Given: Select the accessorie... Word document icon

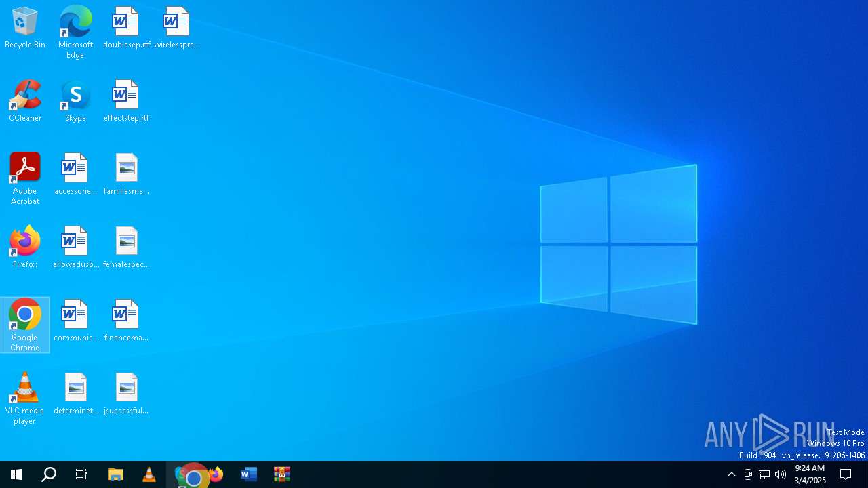Looking at the screenshot, I should pos(75,175).
